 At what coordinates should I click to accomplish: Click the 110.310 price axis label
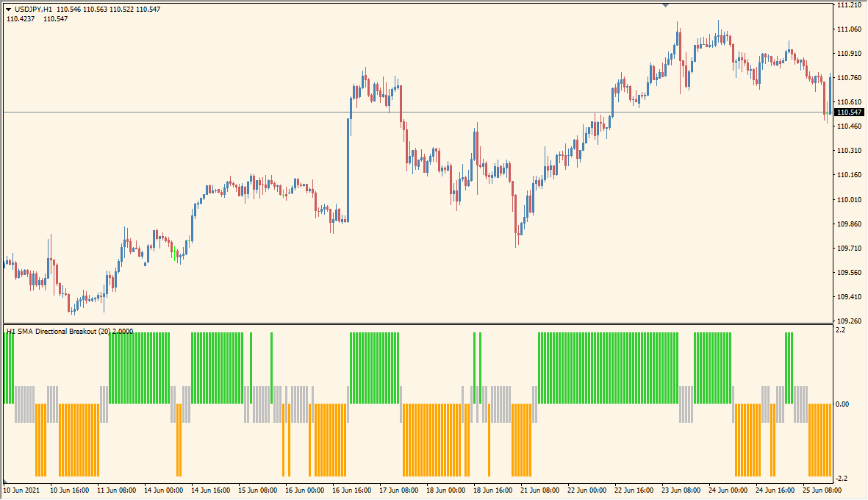[849, 151]
